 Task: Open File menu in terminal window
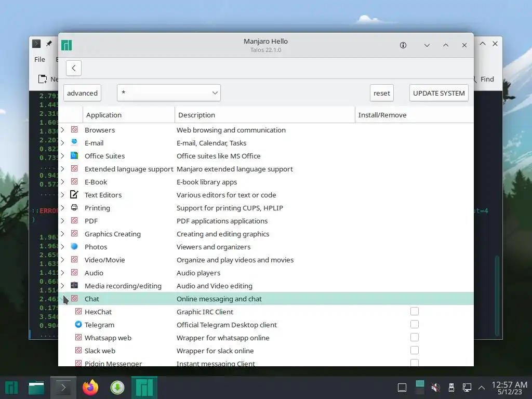pyautogui.click(x=39, y=59)
